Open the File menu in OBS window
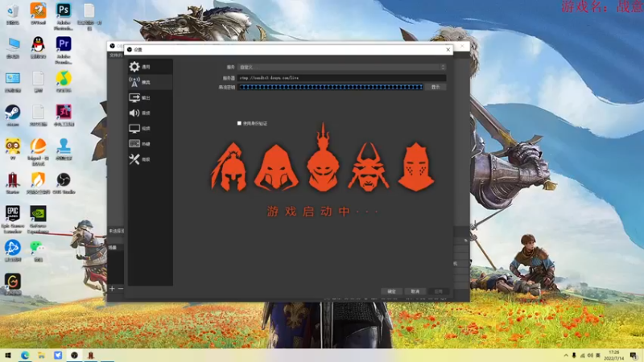This screenshot has width=644, height=362. coord(115,55)
